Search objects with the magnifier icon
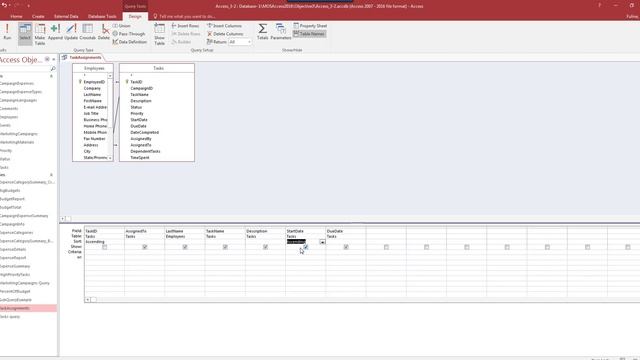Image resolution: width=640 pixels, height=360 pixels. click(53, 69)
